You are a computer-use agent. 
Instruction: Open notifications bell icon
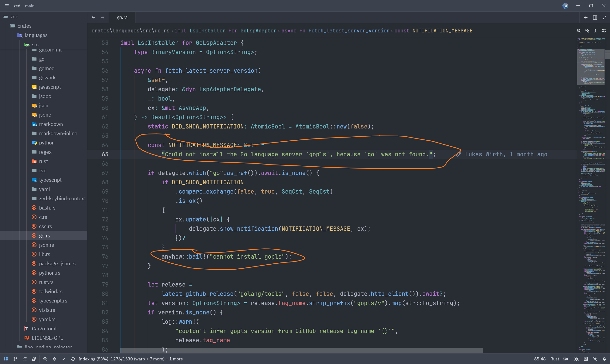[604, 359]
